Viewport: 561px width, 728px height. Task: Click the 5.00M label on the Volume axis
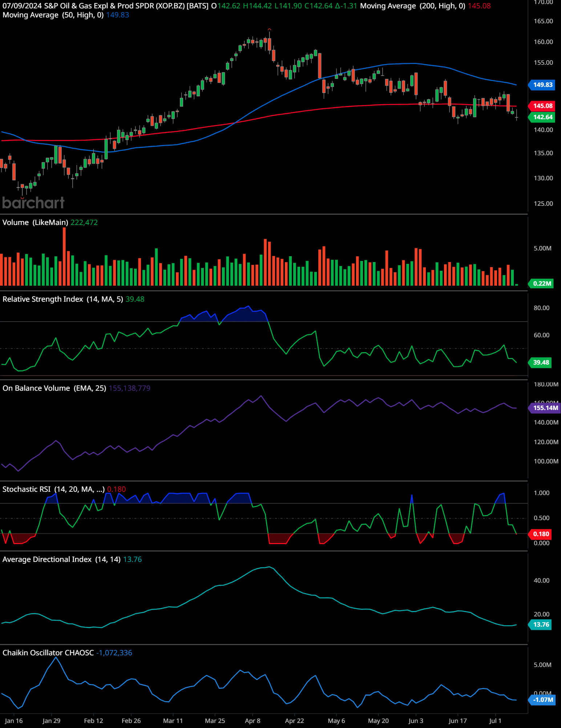[x=542, y=248]
